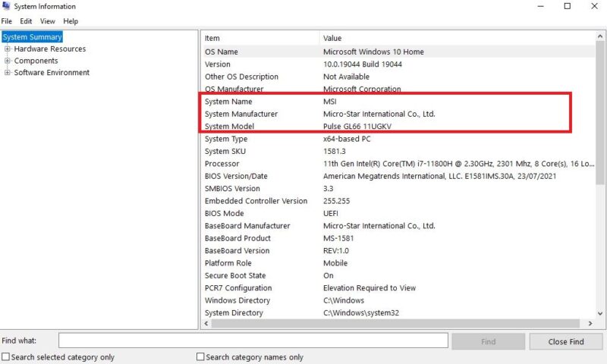Screen dimensions: 607x364
Task: Select the BaseBoard Manufacturer row
Action: click(399, 225)
